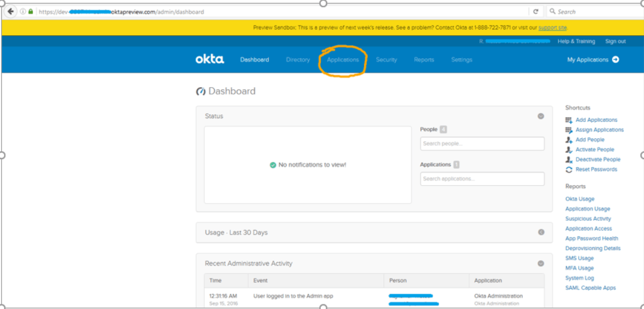Viewport: 644px width, 309px height.
Task: Open the Okta Usage report
Action: click(580, 199)
